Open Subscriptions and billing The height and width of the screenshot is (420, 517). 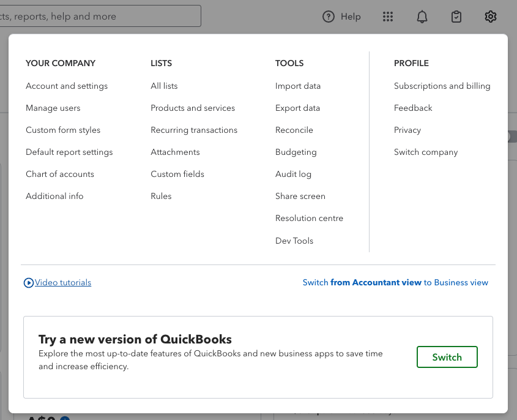coord(442,86)
